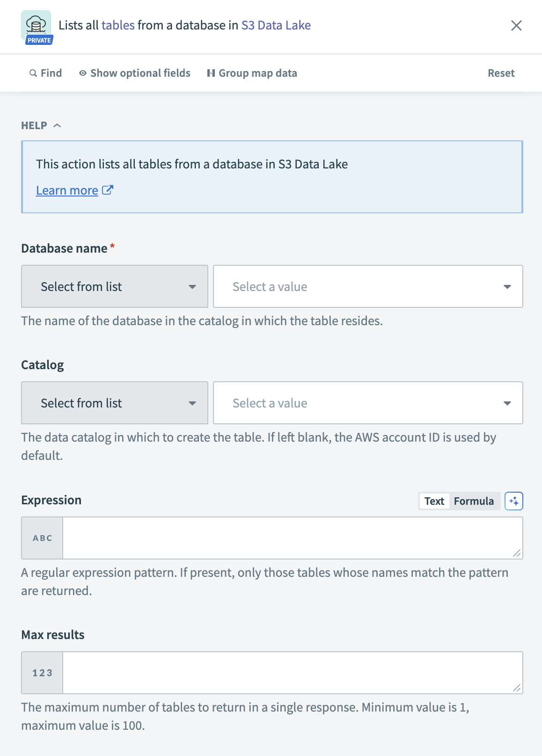
Task: Select Show optional fields in the toolbar
Action: coord(140,73)
